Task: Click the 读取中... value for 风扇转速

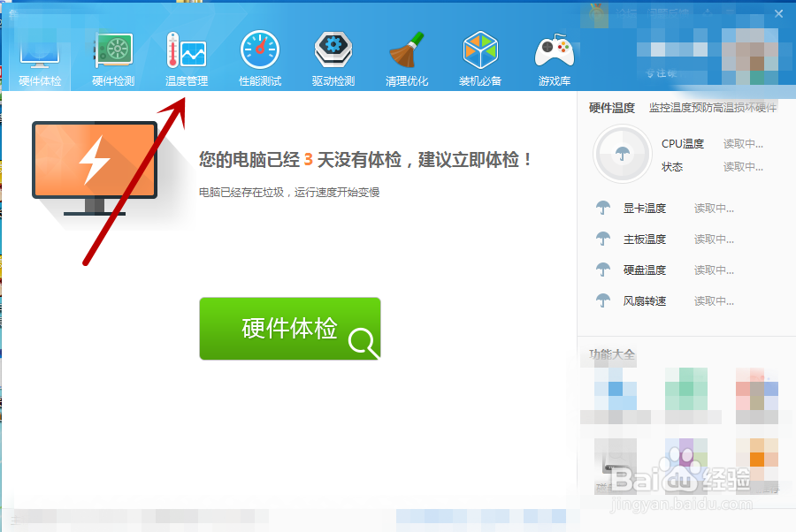Action: 714,301
